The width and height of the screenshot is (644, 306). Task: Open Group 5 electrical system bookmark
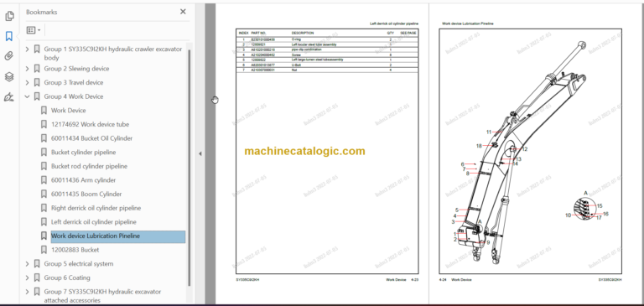(79, 264)
